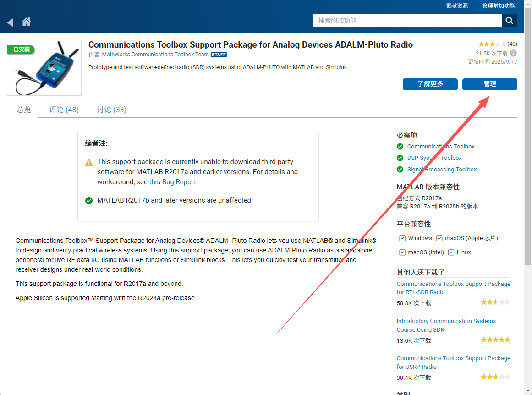Switch to the 讨论 (33) tab
Viewport: 532px width, 395px height.
coord(112,110)
